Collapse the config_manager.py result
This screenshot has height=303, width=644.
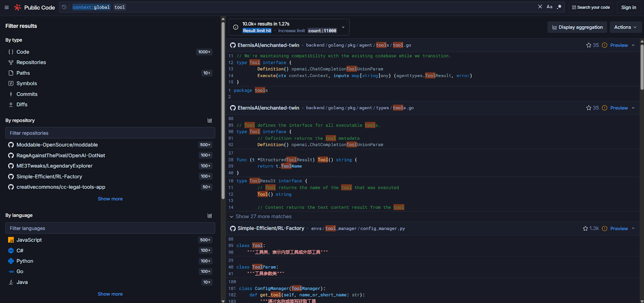click(x=633, y=228)
